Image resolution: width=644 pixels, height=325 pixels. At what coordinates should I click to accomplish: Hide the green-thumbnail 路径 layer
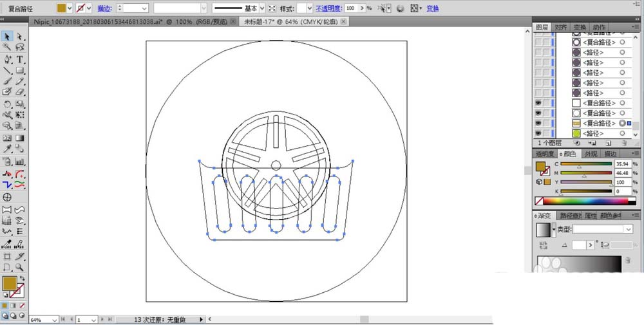(538, 133)
